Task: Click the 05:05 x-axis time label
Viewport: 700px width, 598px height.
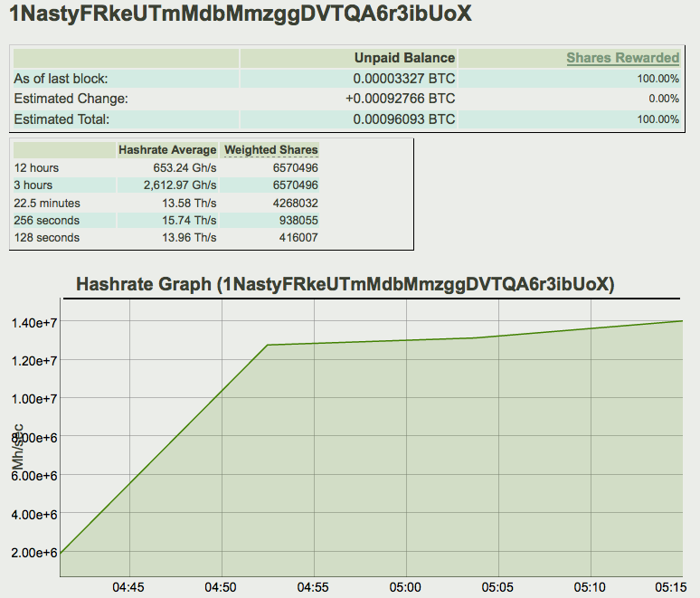Action: tap(497, 587)
